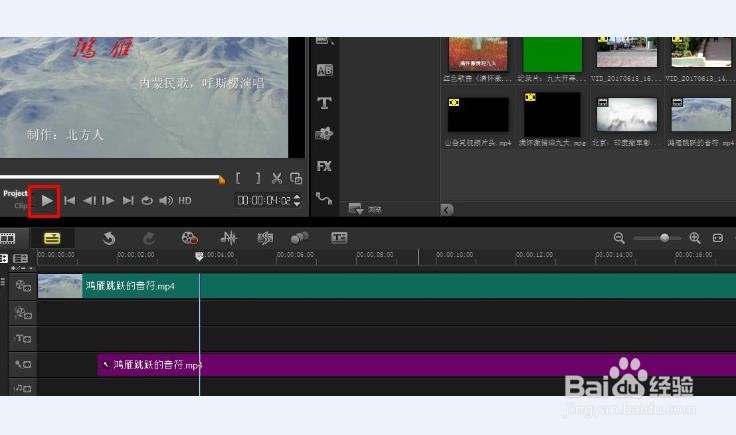736x435 pixels.
Task: Switch preview to Clip mode
Action: click(x=21, y=206)
